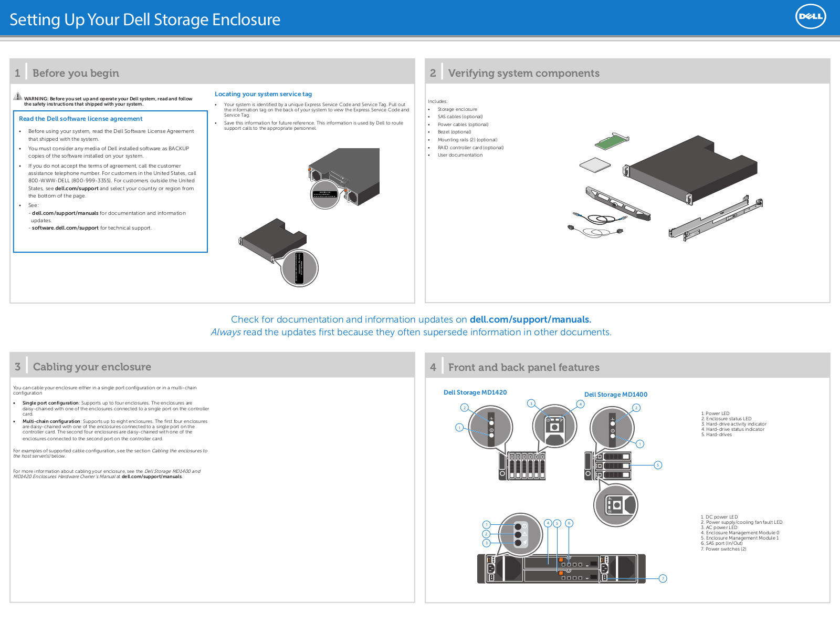Click the coiled cables illustration
This screenshot has height=621, width=840.
click(597, 225)
